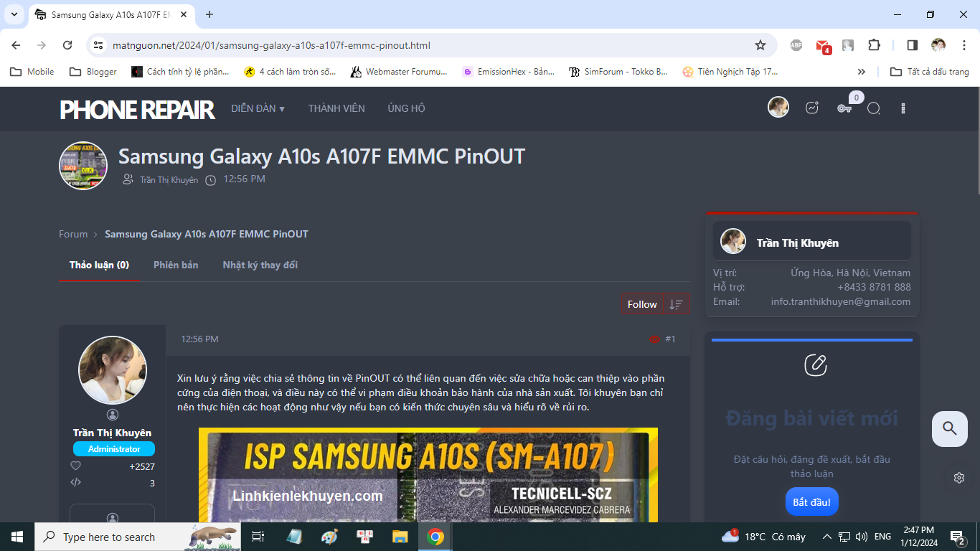Switch to the Nhật ký thay đổi tab

tap(260, 265)
